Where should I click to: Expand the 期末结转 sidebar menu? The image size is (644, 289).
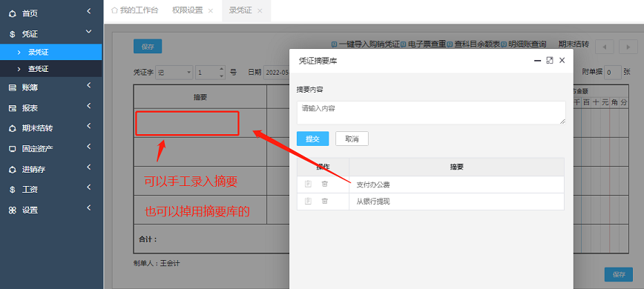pyautogui.click(x=89, y=126)
